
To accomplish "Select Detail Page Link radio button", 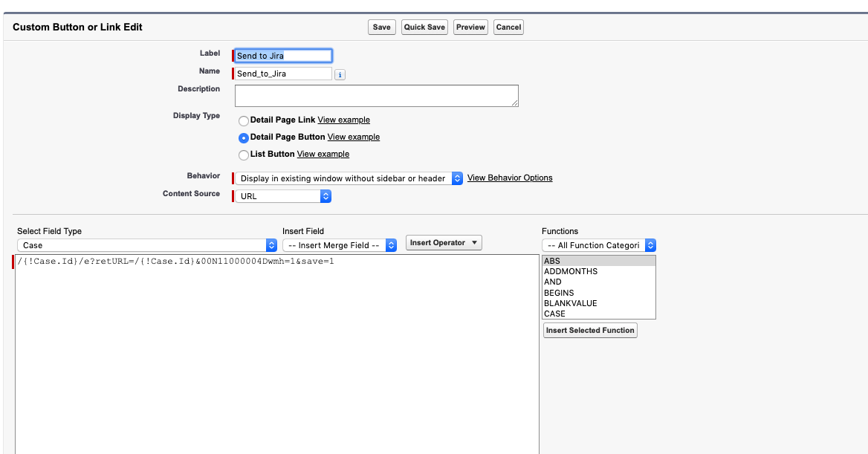I will click(x=244, y=120).
